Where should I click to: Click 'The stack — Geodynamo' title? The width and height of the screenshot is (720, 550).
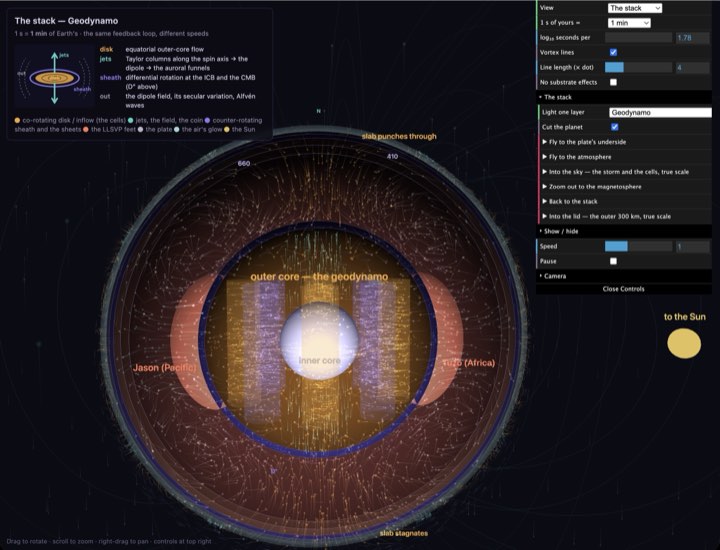click(66, 21)
